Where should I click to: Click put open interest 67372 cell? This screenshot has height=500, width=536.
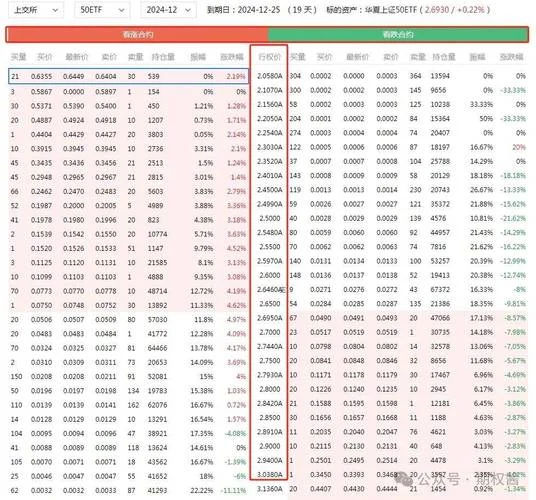[x=440, y=289]
